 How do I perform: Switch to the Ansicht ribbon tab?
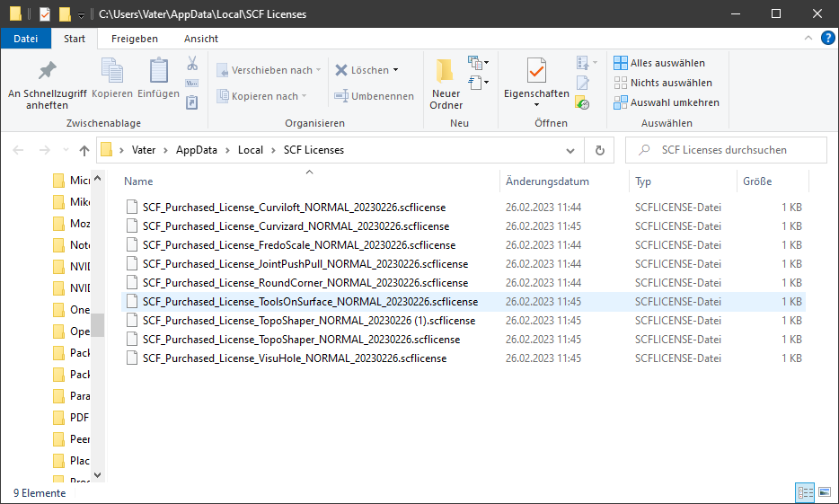click(200, 39)
